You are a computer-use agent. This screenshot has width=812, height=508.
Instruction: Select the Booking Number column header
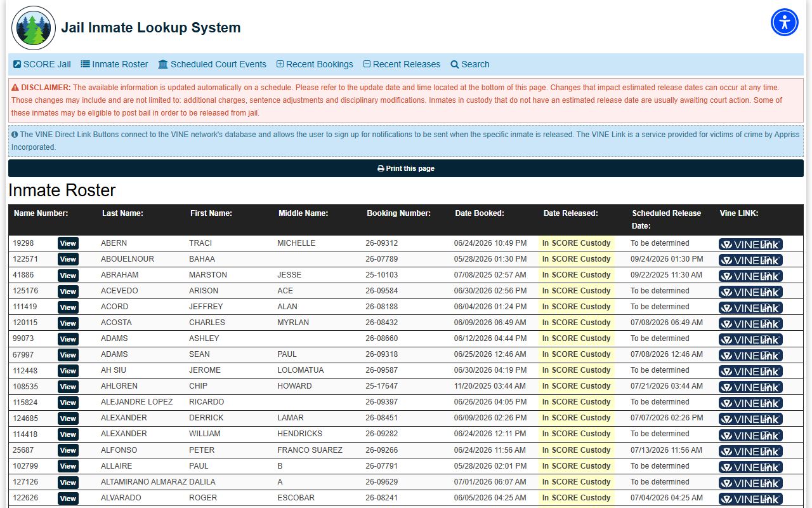click(398, 213)
